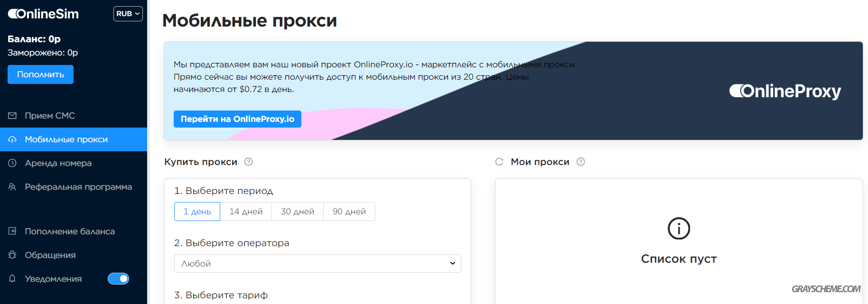Viewport: 868px width, 304px height.
Task: Refresh the Мои прокси list
Action: pos(499,162)
